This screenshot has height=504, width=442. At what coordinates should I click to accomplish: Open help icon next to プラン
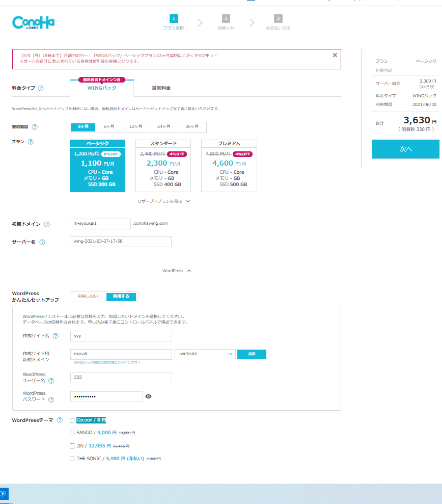pos(31,142)
